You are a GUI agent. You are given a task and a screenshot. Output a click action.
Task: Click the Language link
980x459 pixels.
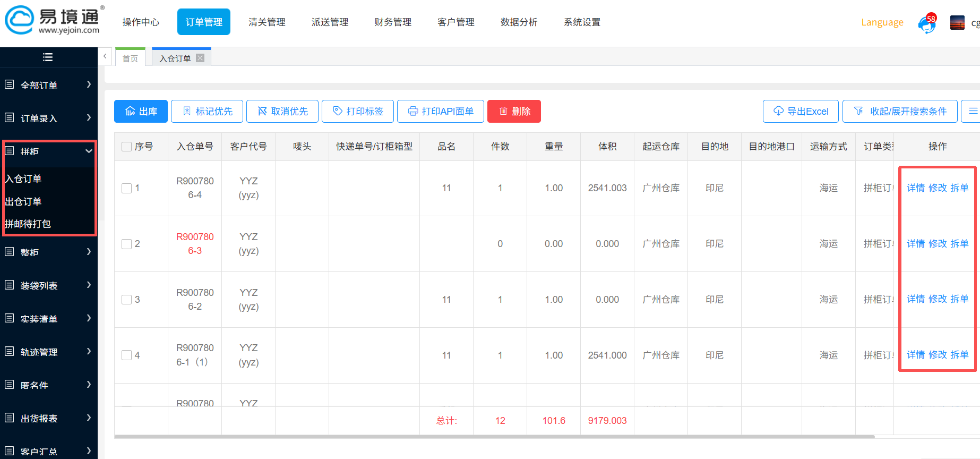click(882, 22)
